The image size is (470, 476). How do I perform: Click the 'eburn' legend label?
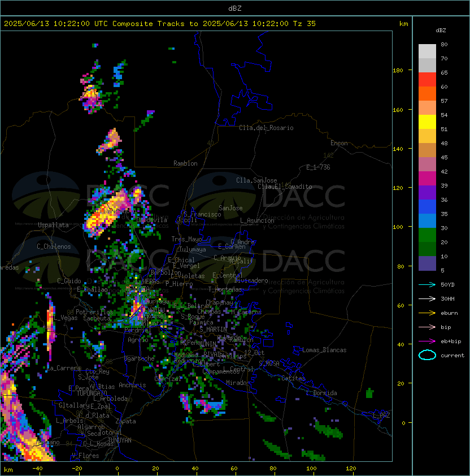(x=449, y=313)
